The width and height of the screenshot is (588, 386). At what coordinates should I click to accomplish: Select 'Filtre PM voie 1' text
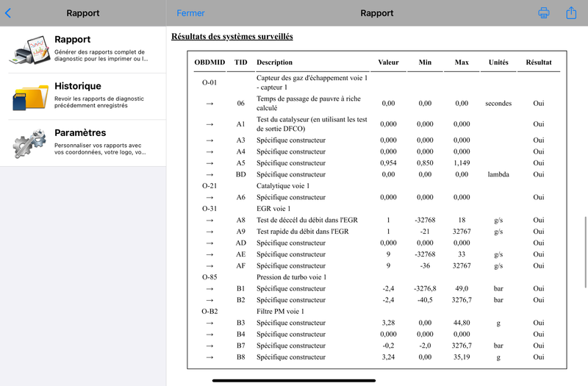pos(280,311)
